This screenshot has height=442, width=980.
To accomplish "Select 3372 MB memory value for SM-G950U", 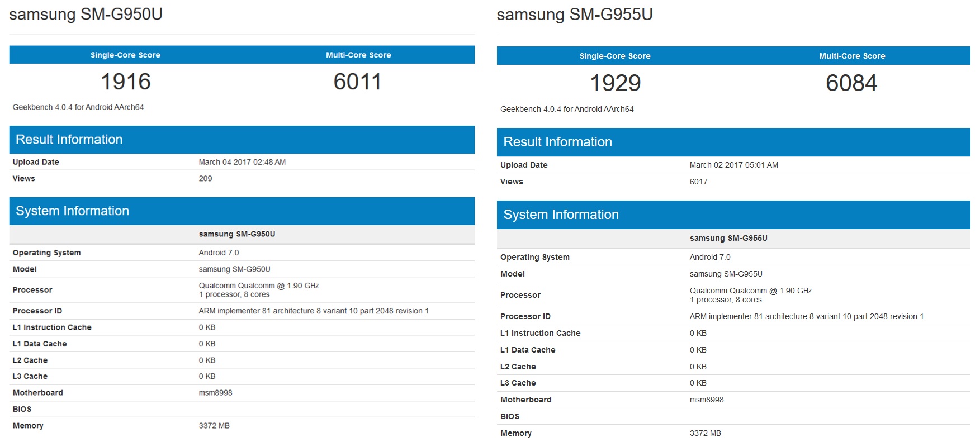I will [x=214, y=426].
